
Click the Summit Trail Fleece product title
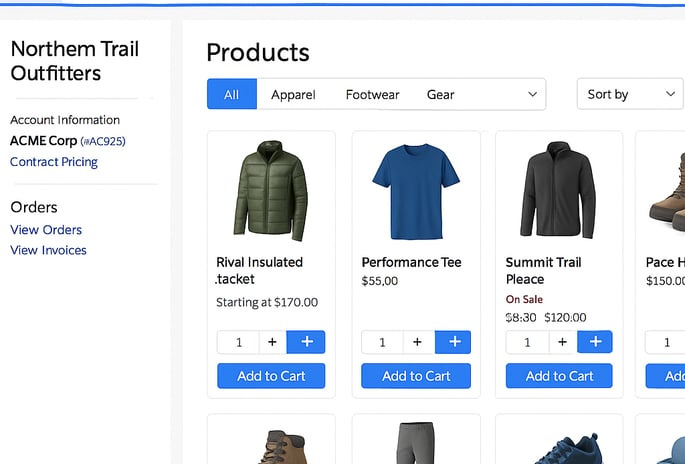click(x=543, y=270)
